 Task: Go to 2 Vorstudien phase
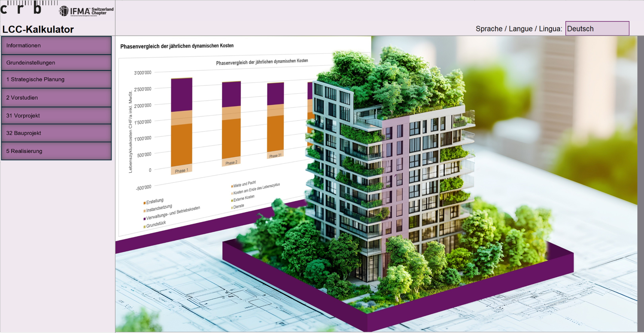click(x=56, y=98)
